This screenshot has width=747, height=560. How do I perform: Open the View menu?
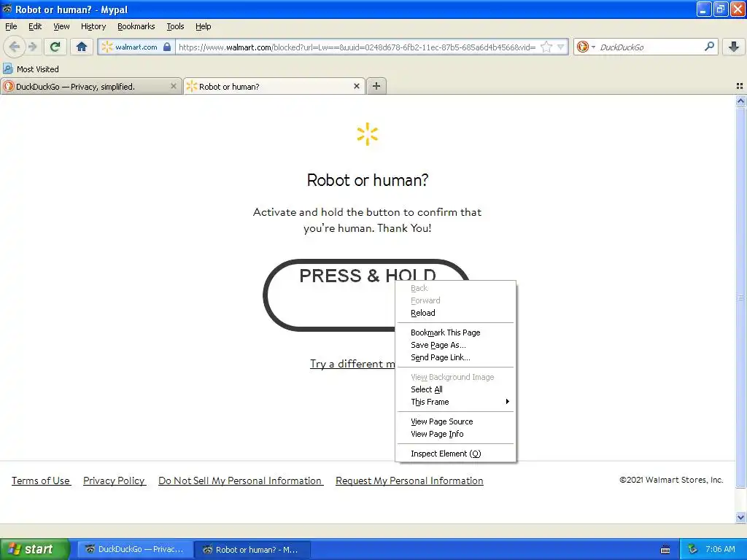(61, 26)
